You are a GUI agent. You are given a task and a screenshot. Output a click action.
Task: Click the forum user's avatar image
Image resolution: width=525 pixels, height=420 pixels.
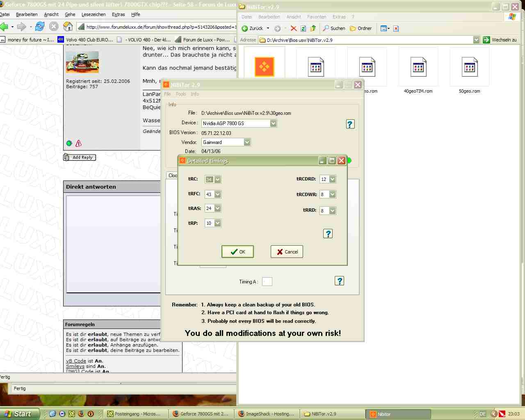click(82, 62)
